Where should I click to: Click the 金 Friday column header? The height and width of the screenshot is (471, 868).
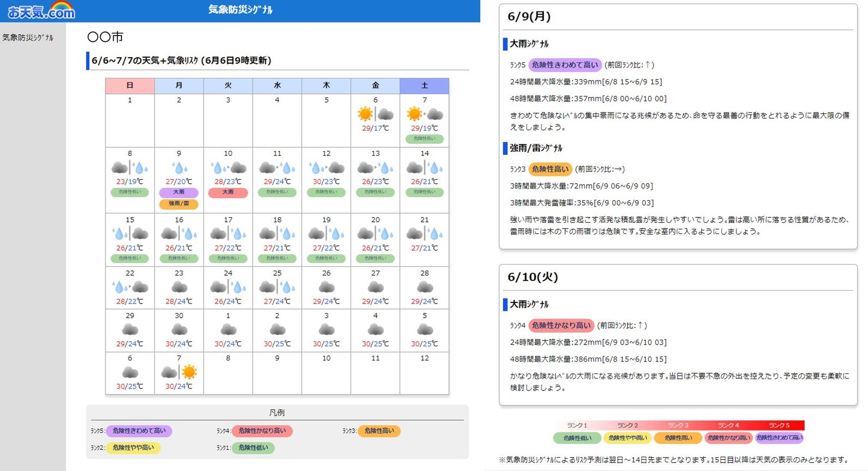375,86
